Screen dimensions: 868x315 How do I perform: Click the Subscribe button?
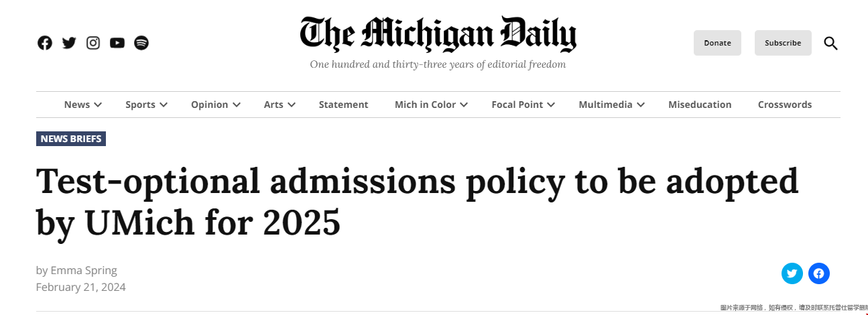point(783,43)
